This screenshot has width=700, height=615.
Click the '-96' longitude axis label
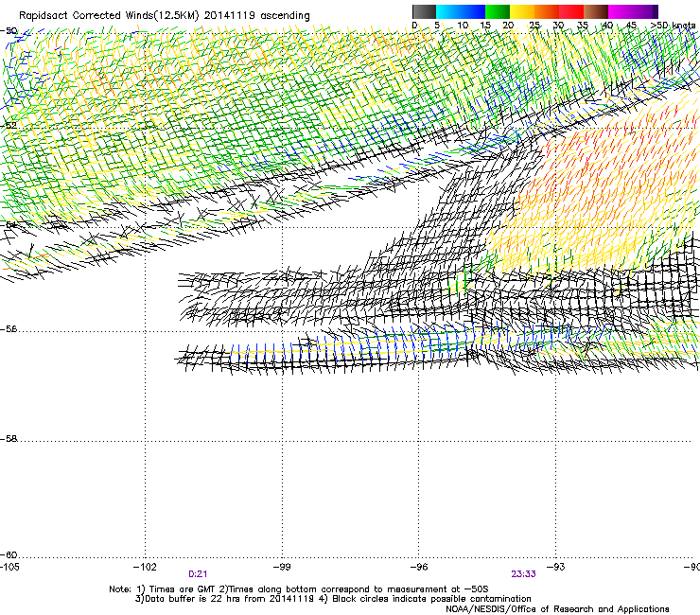419,567
